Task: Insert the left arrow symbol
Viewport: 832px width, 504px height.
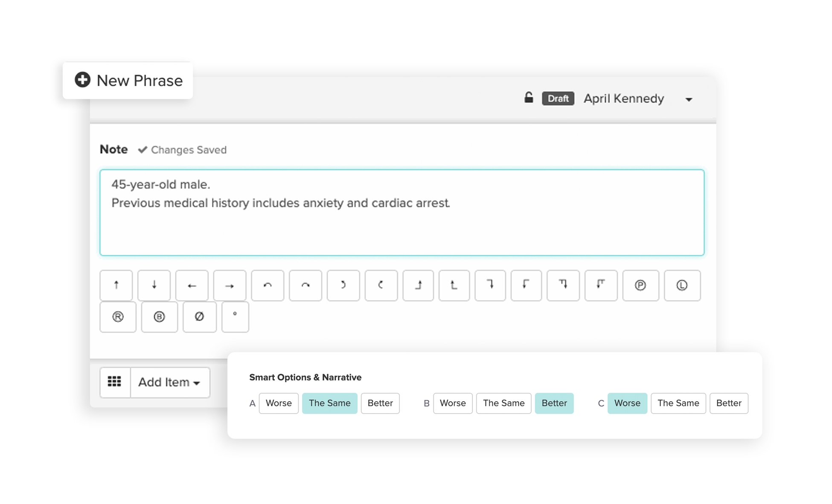Action: click(191, 285)
